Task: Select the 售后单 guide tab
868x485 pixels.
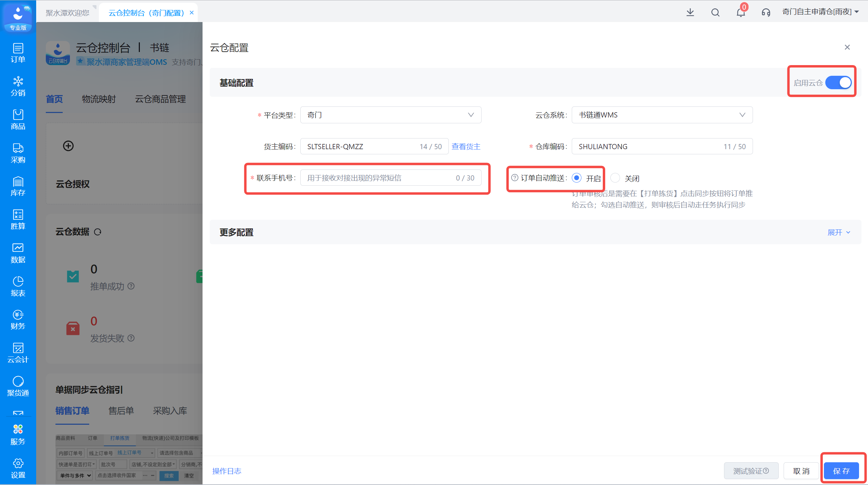Action: pos(121,411)
